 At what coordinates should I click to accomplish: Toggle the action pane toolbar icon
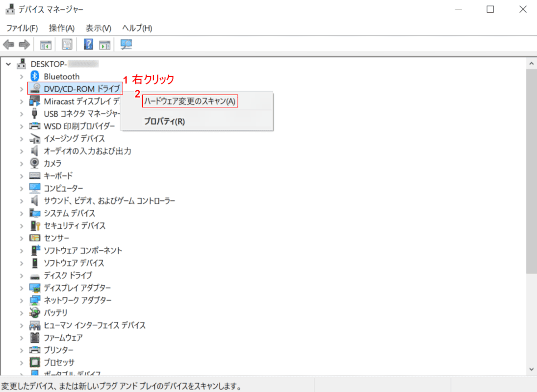(104, 45)
